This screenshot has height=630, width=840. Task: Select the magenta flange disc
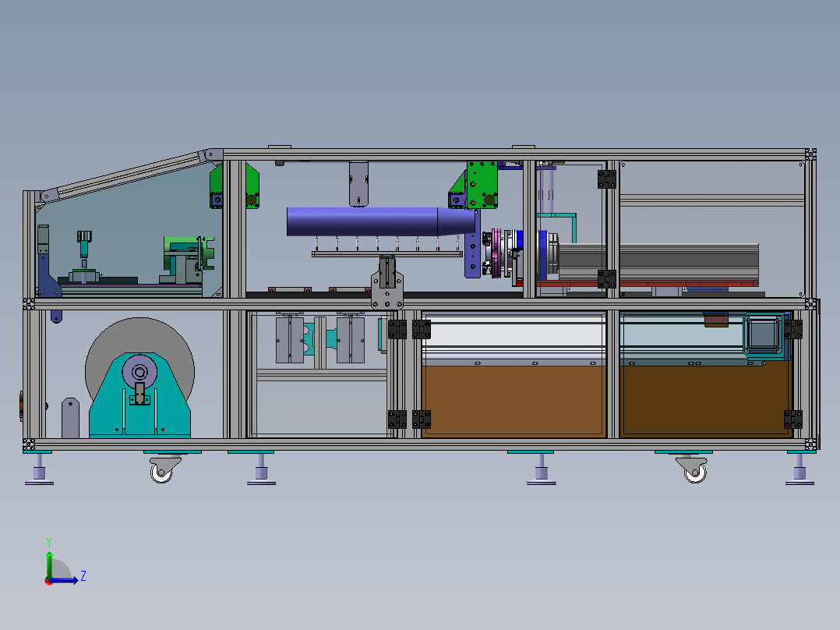click(x=496, y=253)
